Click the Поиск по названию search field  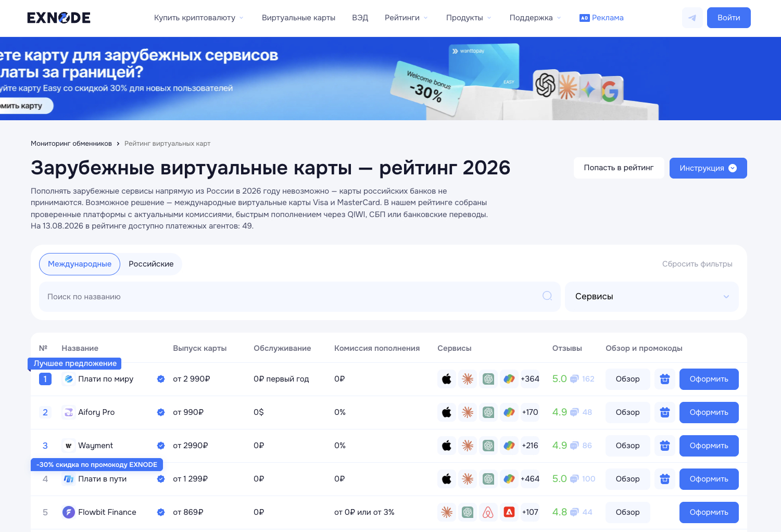[x=300, y=297]
